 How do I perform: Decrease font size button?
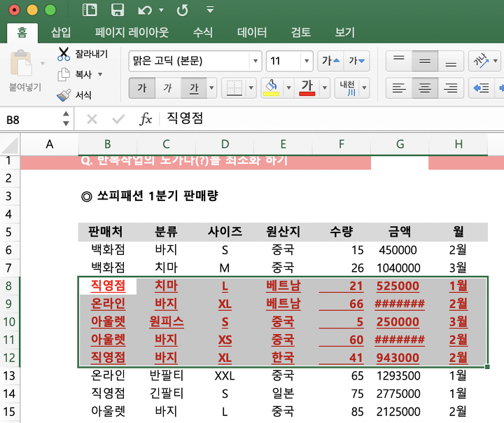356,61
